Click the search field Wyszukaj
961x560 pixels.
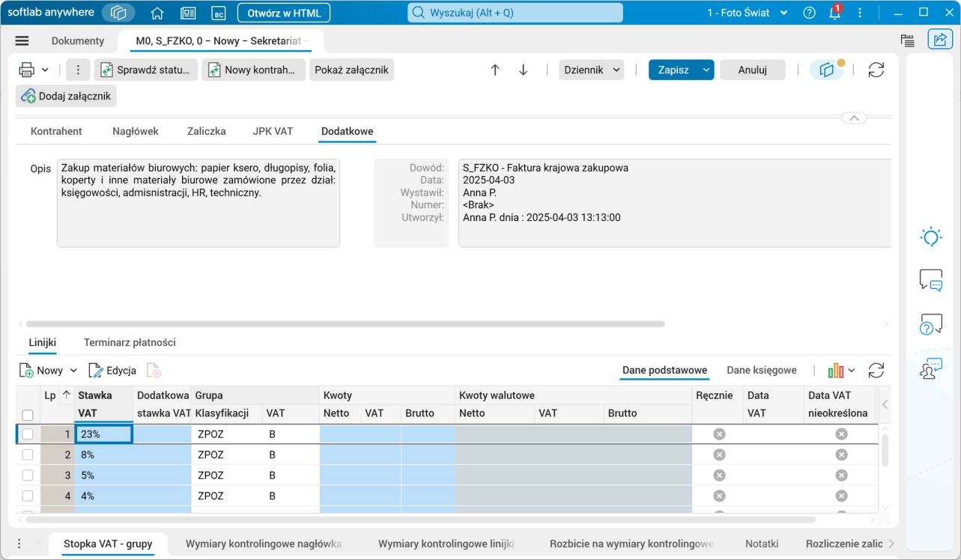[x=515, y=13]
